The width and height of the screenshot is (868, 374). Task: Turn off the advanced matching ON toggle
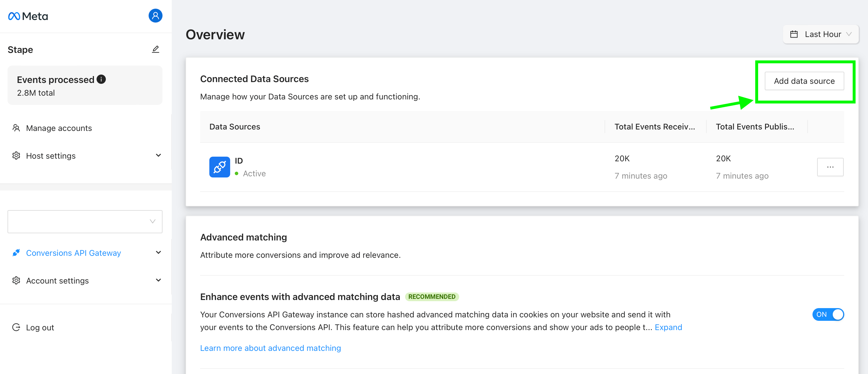[828, 314]
